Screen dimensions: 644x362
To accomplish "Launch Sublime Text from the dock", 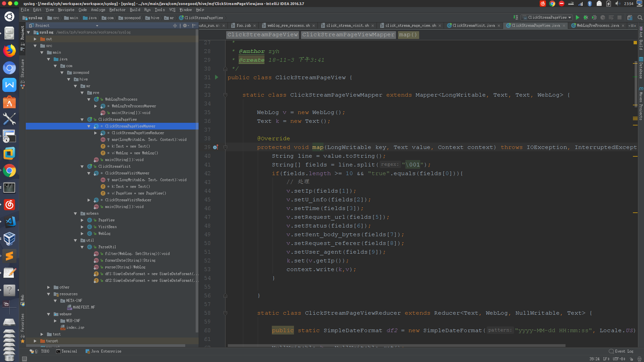I will pos(9,256).
